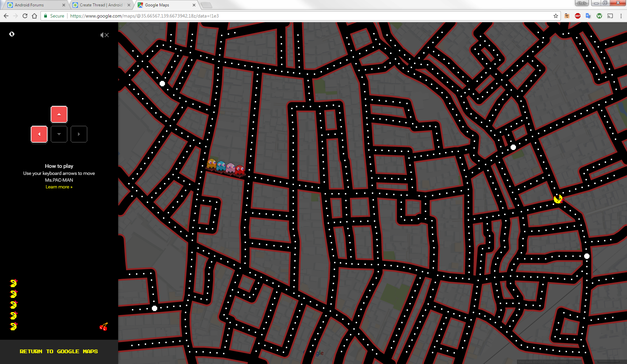View Secure site information lock
Screen dimensions: 627x364
tap(54, 16)
